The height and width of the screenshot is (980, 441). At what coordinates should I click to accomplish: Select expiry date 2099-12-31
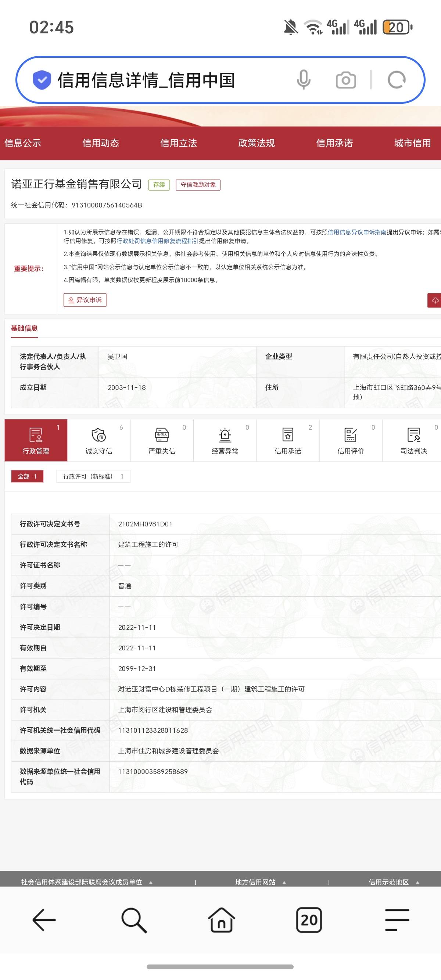click(137, 668)
